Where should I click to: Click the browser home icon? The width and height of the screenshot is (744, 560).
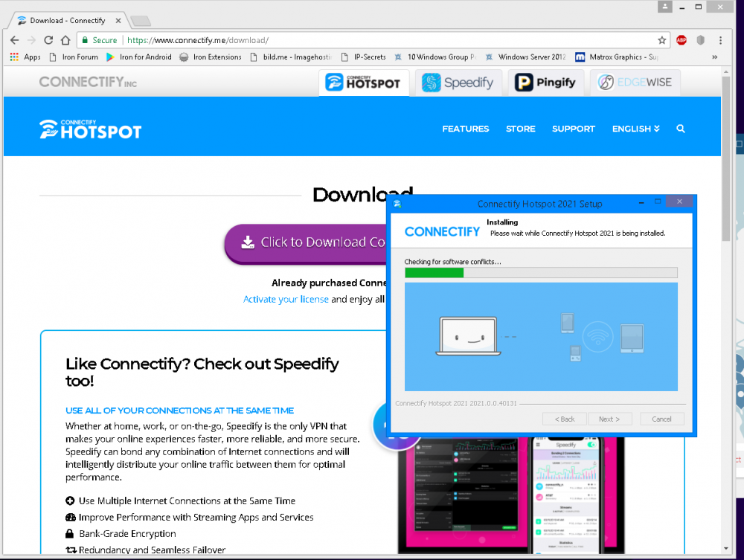click(65, 40)
